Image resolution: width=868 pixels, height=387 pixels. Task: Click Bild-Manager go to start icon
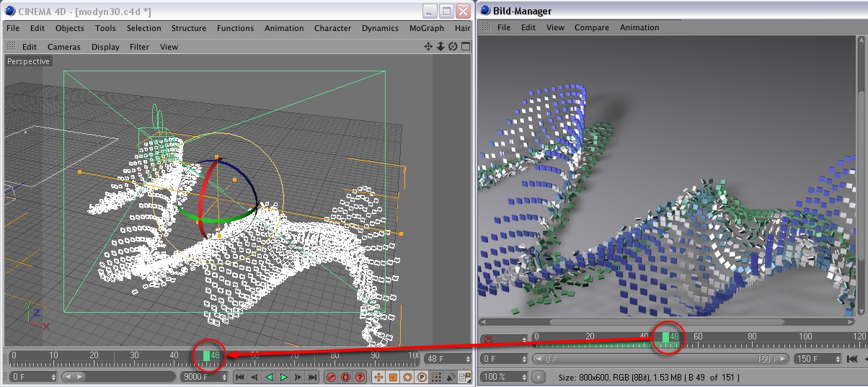click(852, 359)
